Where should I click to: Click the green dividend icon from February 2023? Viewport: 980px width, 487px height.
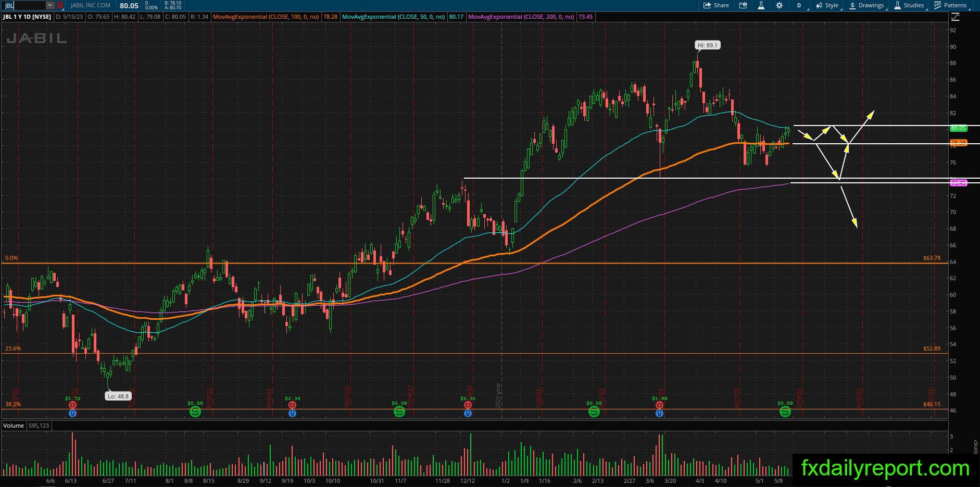tap(594, 412)
